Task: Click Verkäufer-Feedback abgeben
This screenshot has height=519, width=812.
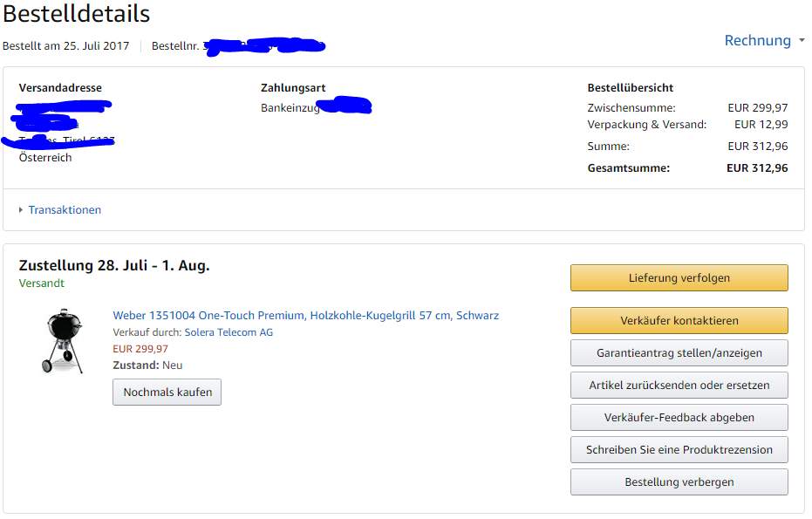Action: (679, 418)
